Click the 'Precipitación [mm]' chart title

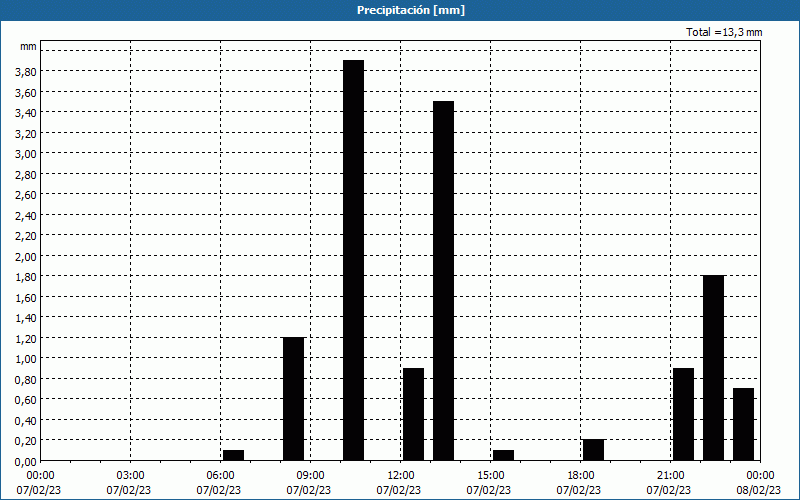point(411,10)
